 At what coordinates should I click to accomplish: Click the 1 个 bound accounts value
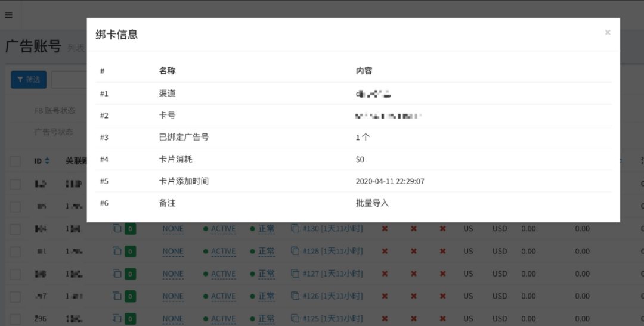click(363, 137)
